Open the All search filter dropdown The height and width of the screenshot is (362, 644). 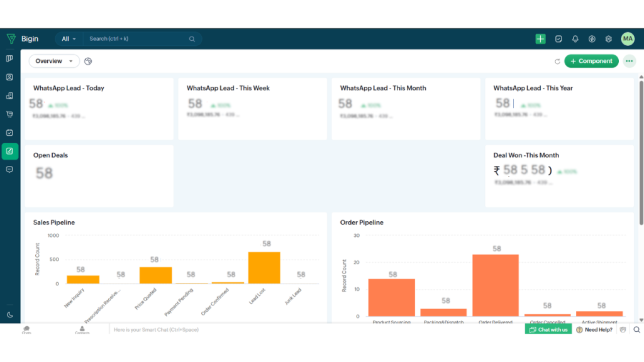click(x=69, y=39)
